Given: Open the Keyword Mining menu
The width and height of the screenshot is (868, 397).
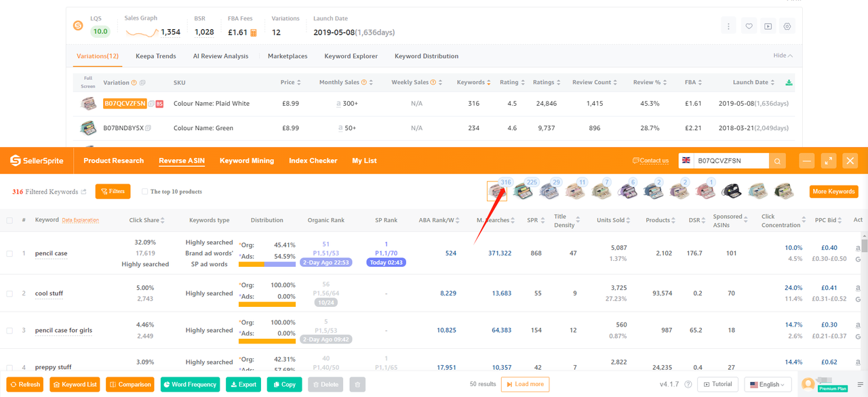Looking at the screenshot, I should [247, 161].
